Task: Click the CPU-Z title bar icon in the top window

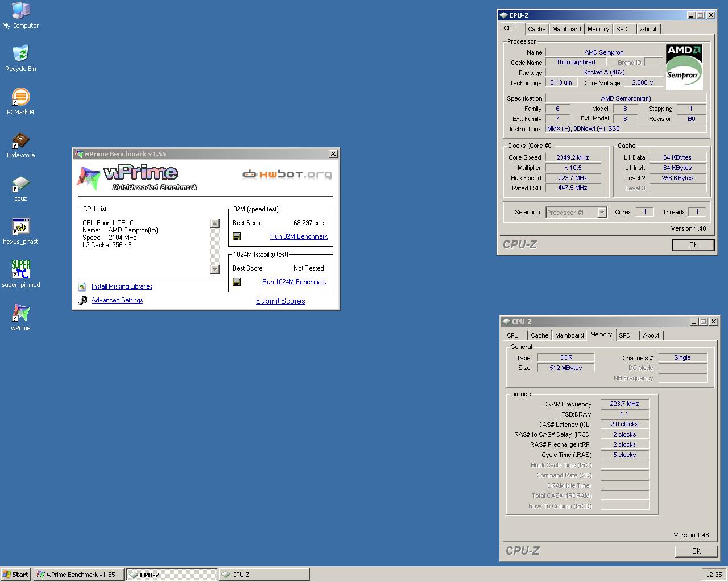Action: pos(503,15)
